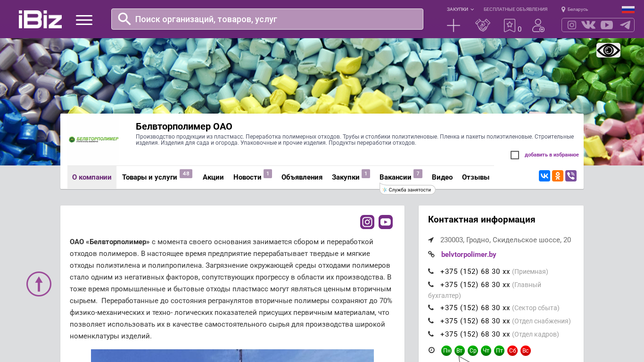
Task: Reveal the Главный бухгалтер phone number
Action: 475,285
